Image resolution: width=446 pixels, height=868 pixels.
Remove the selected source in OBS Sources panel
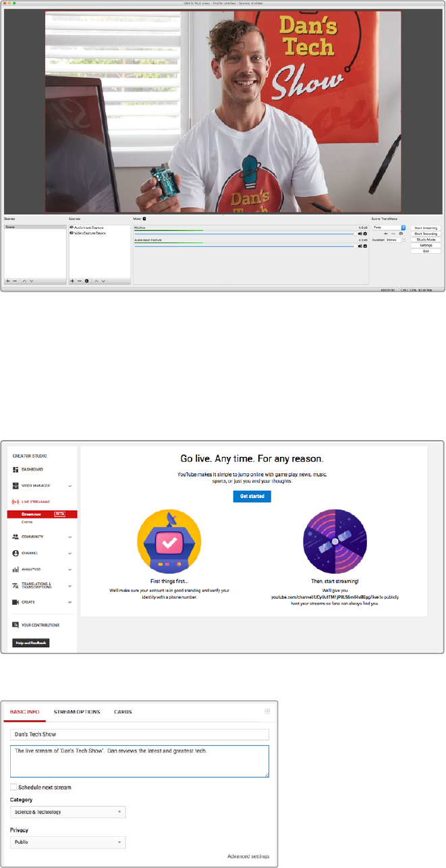tap(80, 281)
